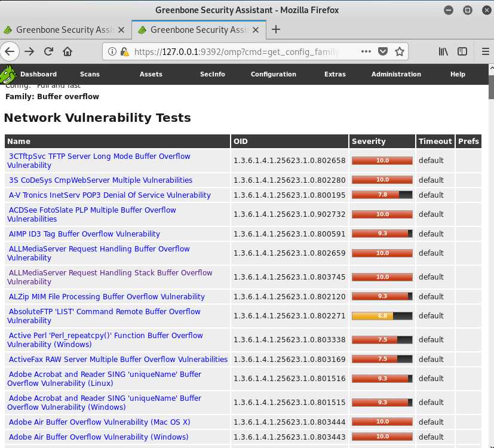The image size is (494, 448).
Task: Save page to Pocket
Action: tap(382, 51)
